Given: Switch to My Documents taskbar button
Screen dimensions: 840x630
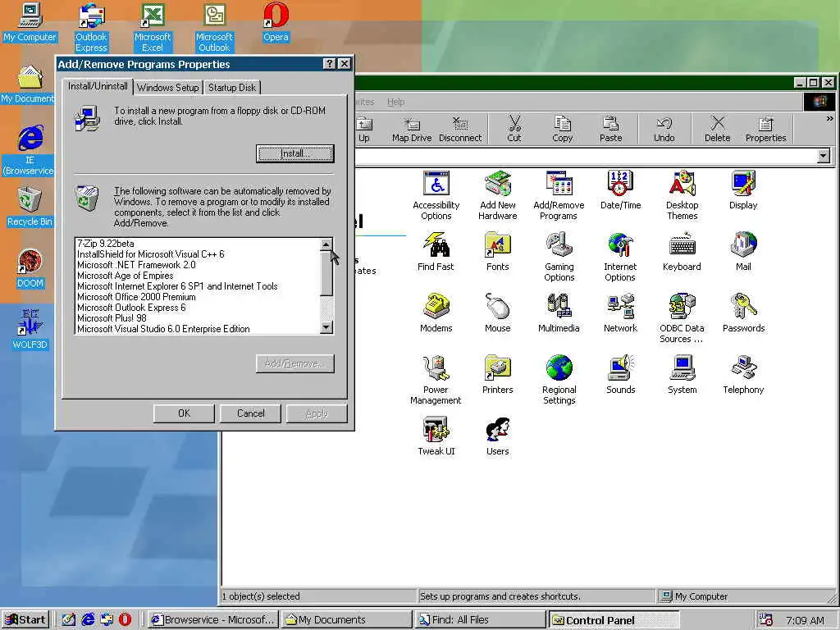Looking at the screenshot, I should pos(347,619).
